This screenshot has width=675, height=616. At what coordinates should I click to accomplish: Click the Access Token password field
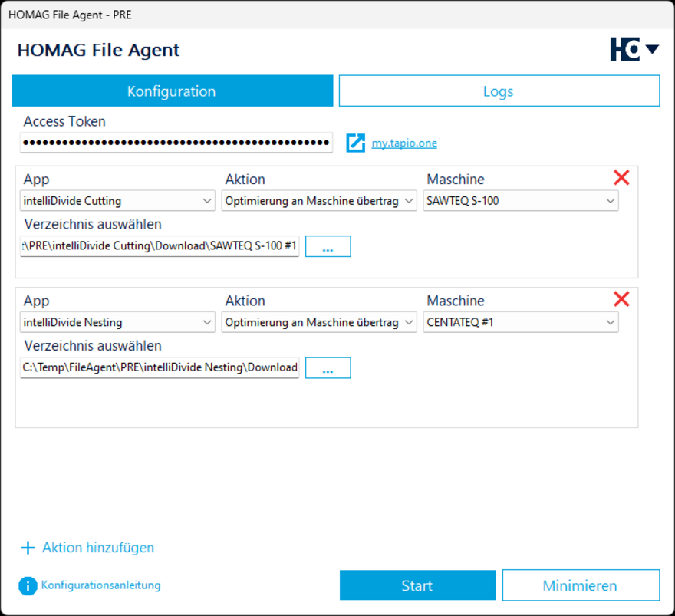176,143
